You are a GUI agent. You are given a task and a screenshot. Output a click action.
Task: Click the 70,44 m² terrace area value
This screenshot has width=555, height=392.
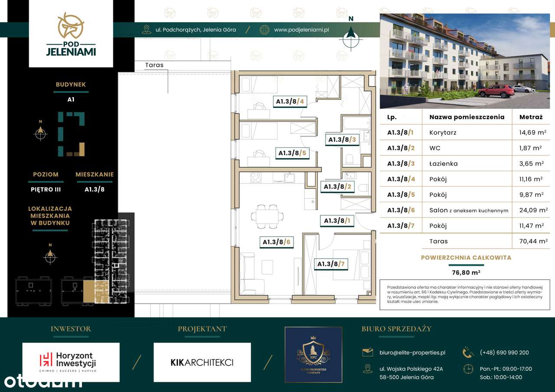coord(533,241)
